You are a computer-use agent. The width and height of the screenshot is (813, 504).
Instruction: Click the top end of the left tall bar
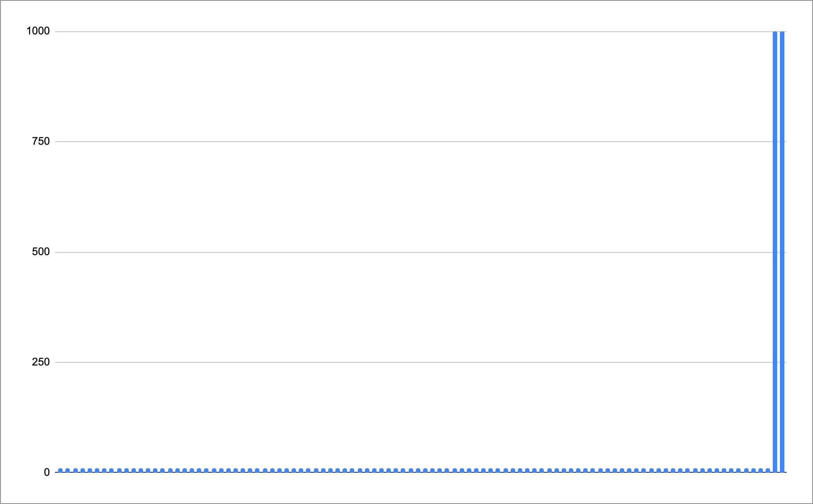click(775, 33)
